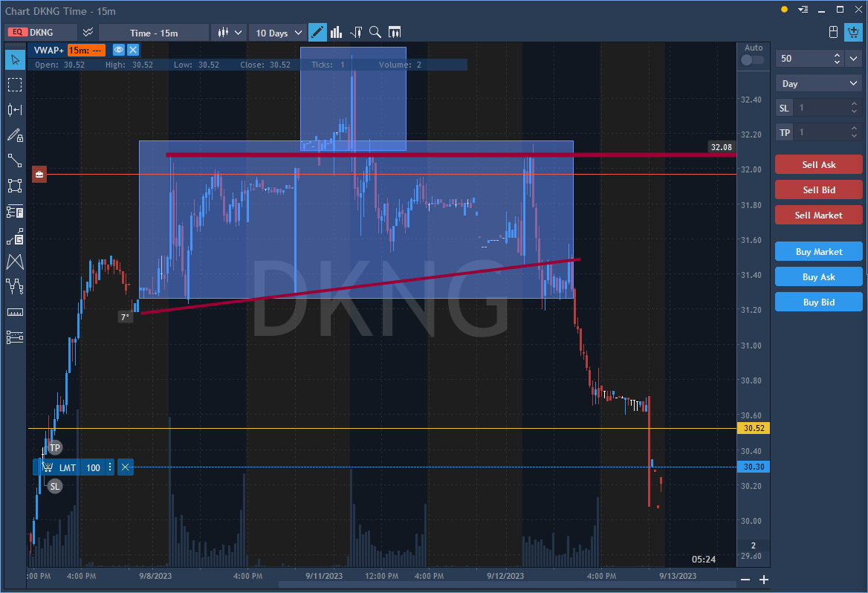Toggle the Auto scale switch
Screen dimensions: 868x593
click(x=752, y=59)
